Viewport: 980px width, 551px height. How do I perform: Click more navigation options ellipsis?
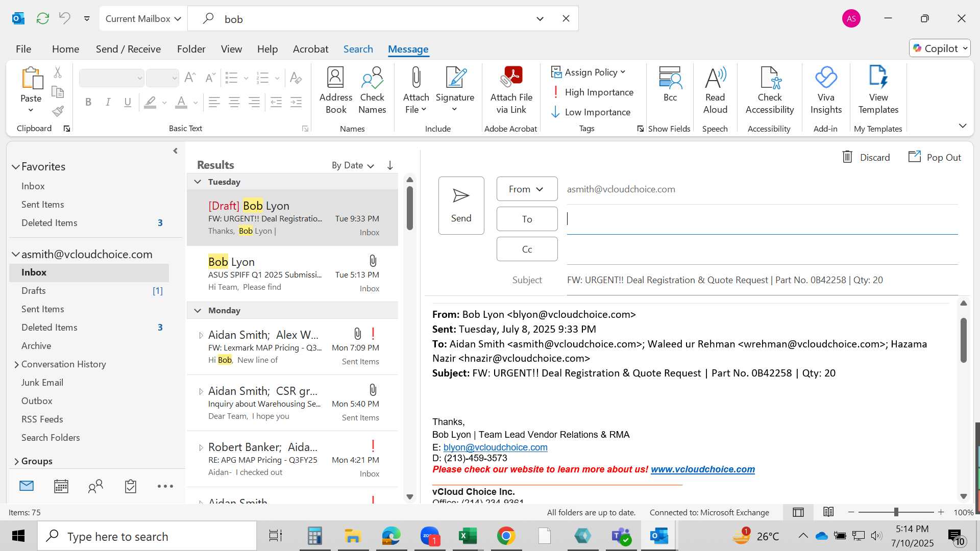point(165,486)
